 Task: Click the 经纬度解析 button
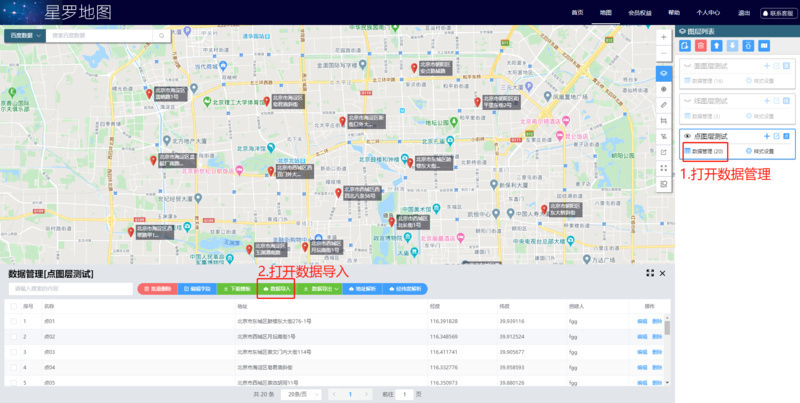[x=405, y=289]
